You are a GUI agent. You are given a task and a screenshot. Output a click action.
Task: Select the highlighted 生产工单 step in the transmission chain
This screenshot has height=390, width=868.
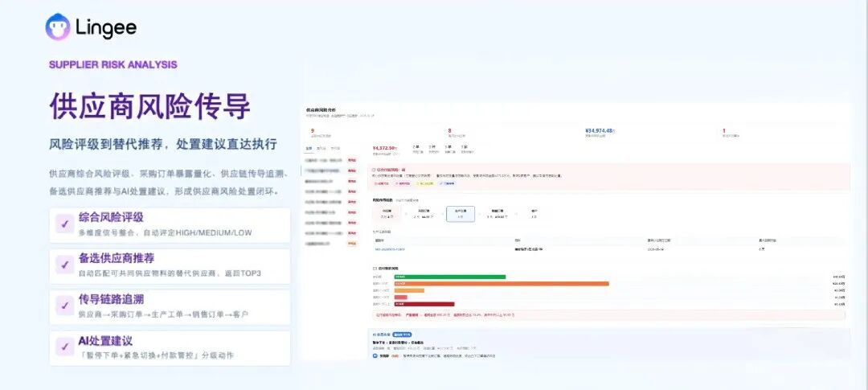(x=461, y=214)
